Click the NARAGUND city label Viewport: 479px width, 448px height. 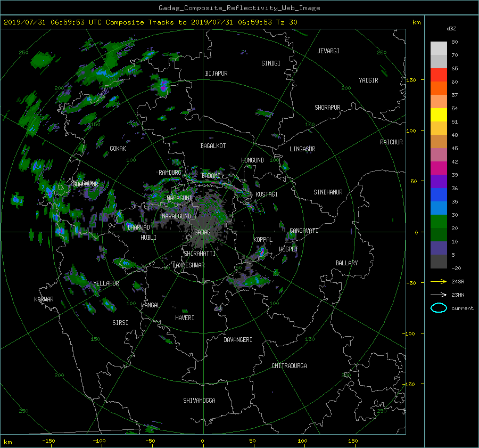(180, 198)
